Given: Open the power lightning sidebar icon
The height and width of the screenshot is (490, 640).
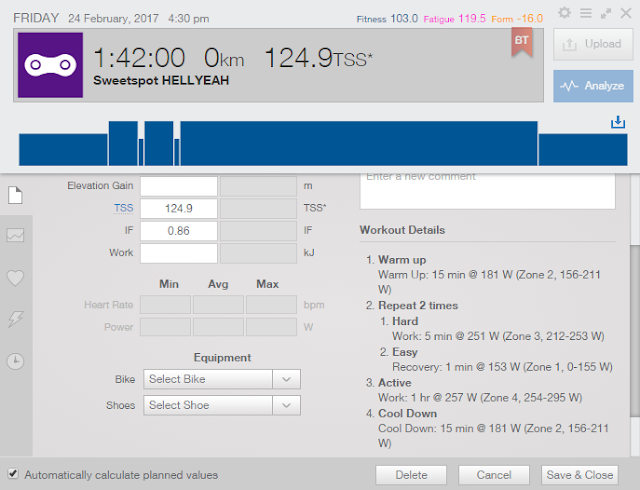Looking at the screenshot, I should (x=16, y=319).
